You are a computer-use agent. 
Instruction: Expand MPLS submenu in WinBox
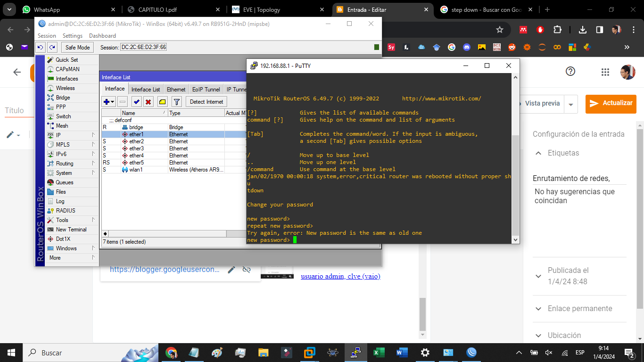[72, 145]
